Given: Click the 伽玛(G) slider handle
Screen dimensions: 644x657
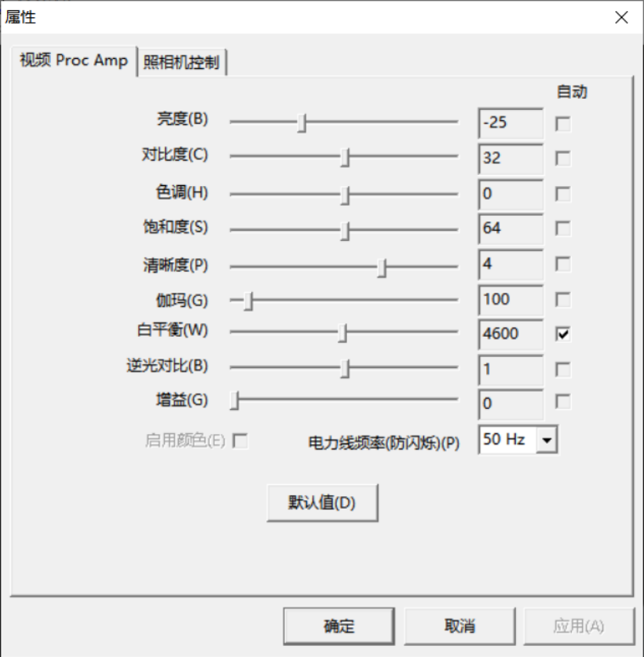Looking at the screenshot, I should pyautogui.click(x=248, y=301).
